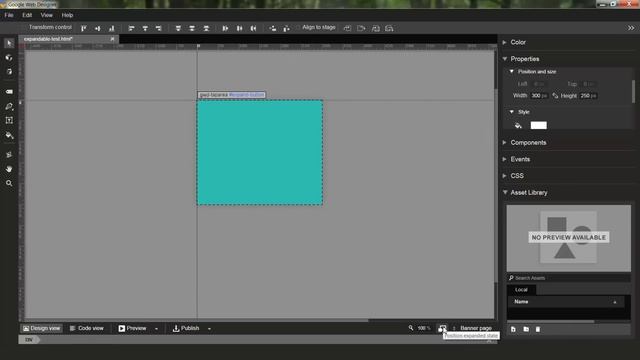Toggle the Align to stage checkbox
Viewport: 640px width, 360px height.
click(298, 27)
